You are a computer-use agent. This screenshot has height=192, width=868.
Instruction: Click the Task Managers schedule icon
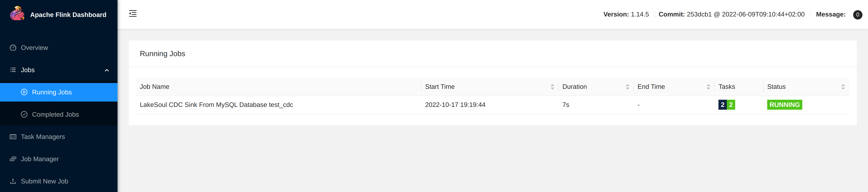13,137
